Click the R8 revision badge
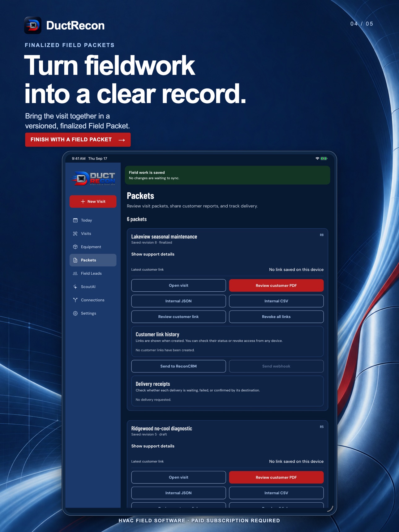 click(322, 235)
